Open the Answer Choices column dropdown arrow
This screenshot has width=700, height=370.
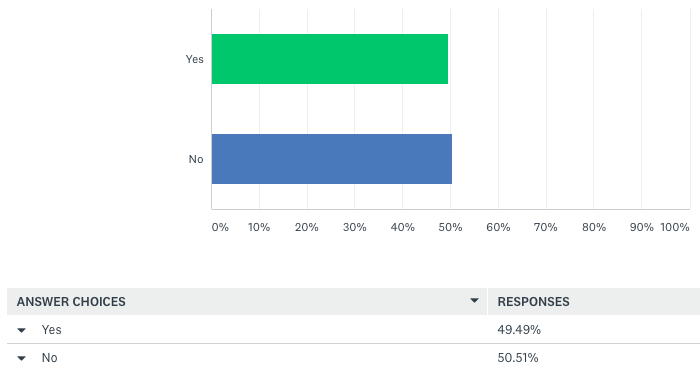tap(475, 301)
